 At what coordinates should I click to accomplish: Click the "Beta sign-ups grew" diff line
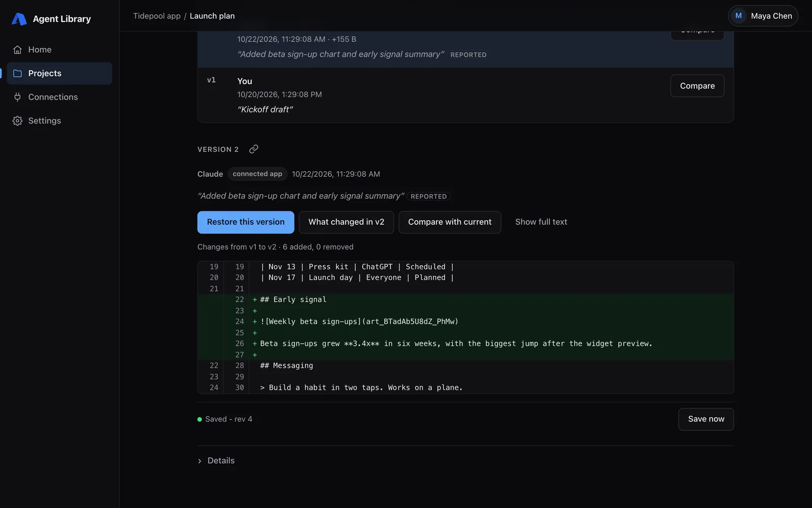tap(465, 343)
